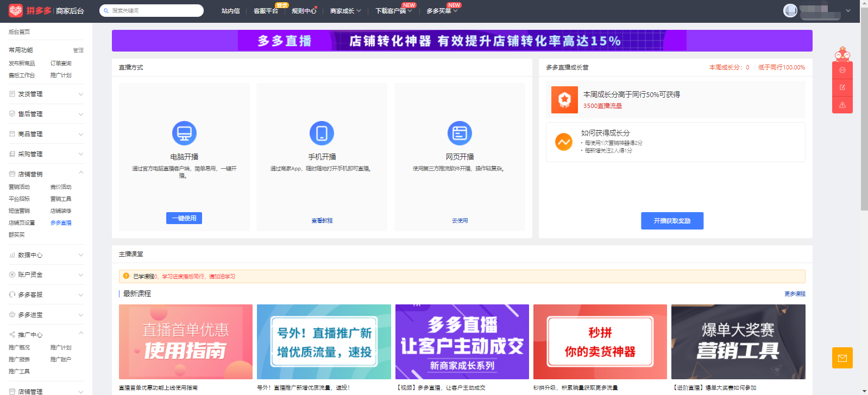Go to 后台首页 in sidebar
Image resolution: width=868 pixels, height=395 pixels.
click(20, 32)
